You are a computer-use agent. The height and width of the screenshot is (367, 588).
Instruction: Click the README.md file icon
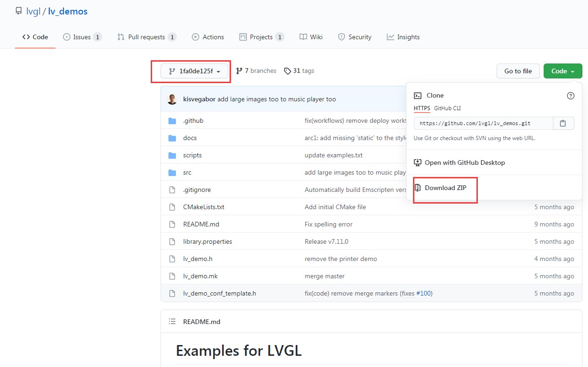pyautogui.click(x=172, y=224)
